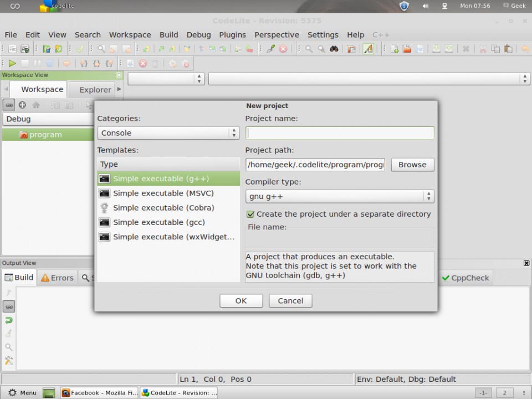Click the orange Show Current Line arrow icon
532x399 pixels.
click(67, 63)
